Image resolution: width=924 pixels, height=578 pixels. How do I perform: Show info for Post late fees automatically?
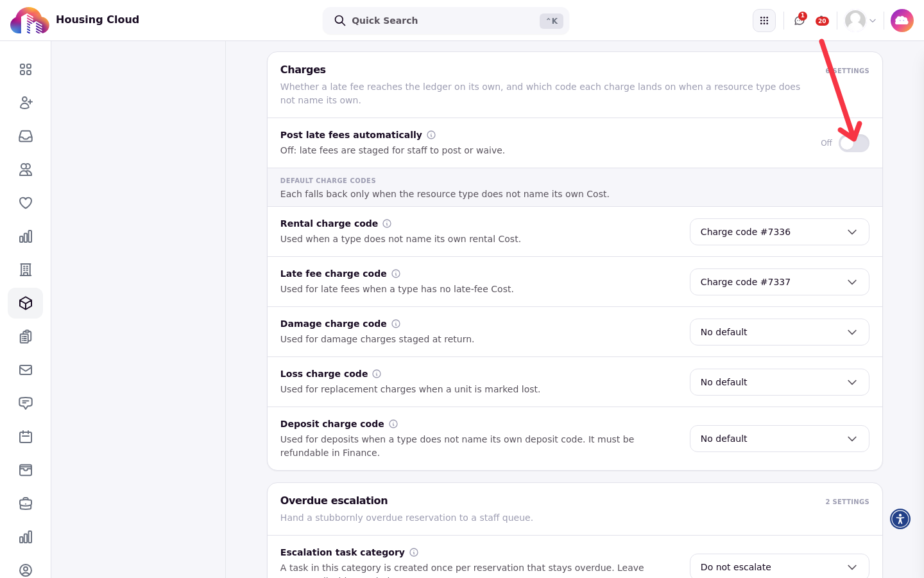431,135
